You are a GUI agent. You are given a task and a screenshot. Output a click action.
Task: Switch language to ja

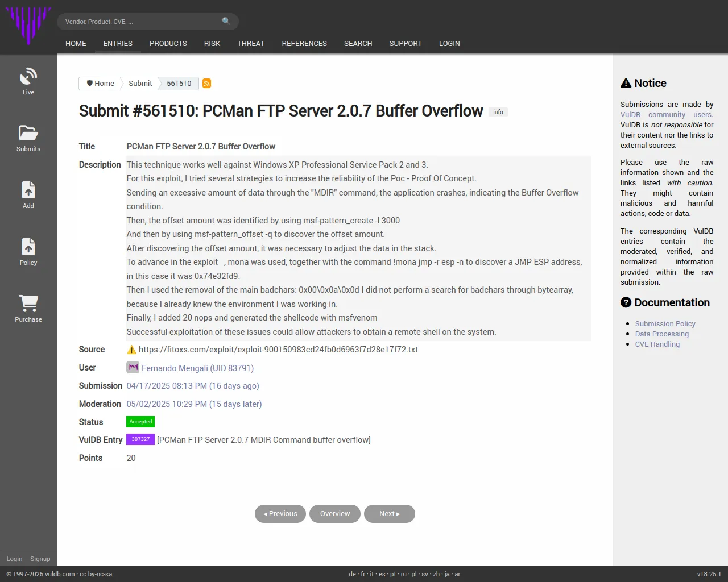coord(447,574)
